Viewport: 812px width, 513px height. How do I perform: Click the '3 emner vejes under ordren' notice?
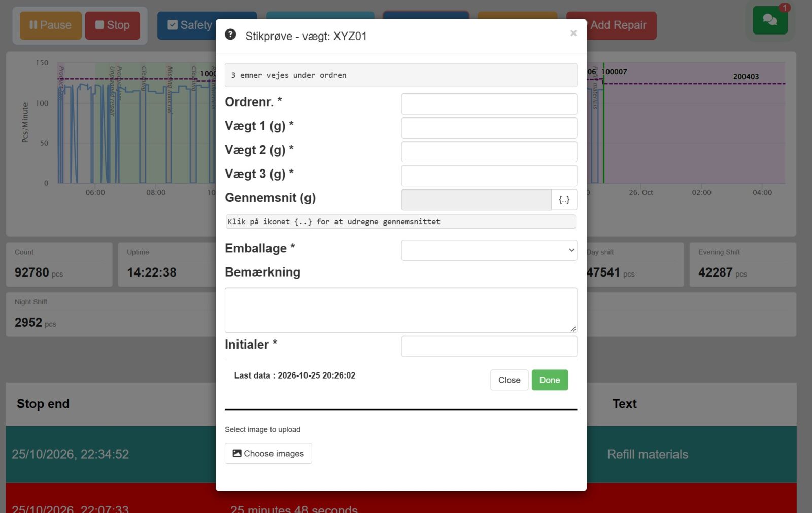click(401, 75)
